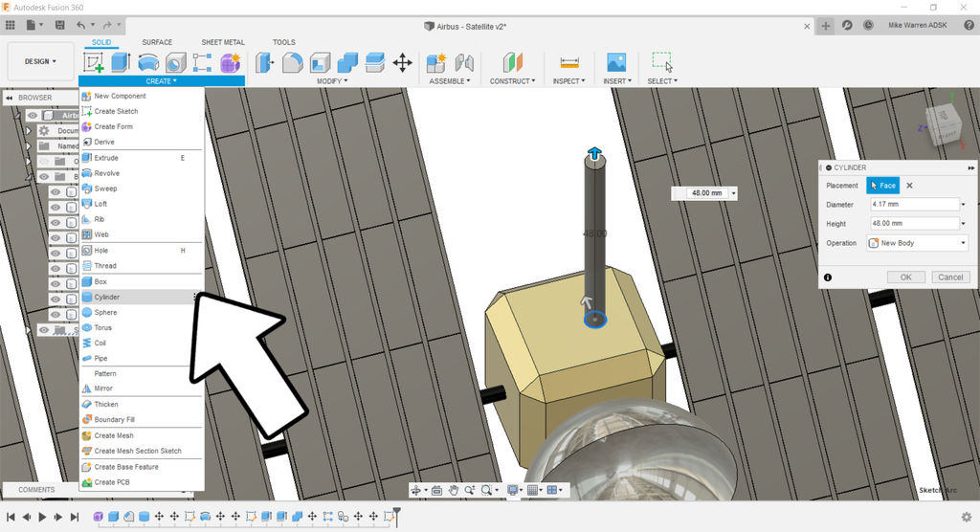Screen dimensions: 980x532
Task: Select the Revolve toolbar icon
Action: click(148, 62)
